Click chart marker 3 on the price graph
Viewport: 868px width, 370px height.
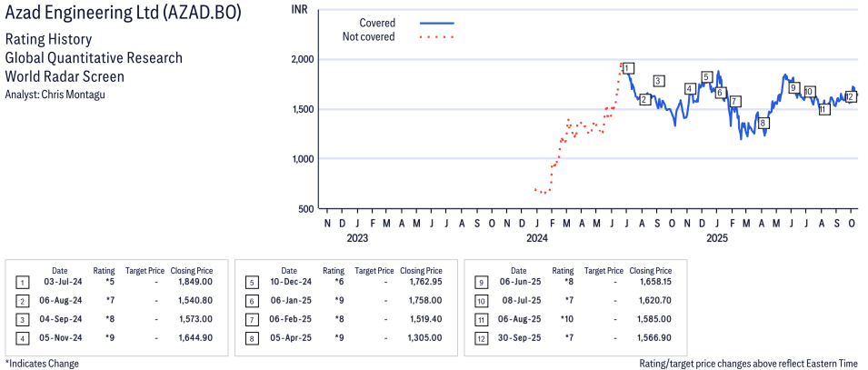pyautogui.click(x=658, y=81)
